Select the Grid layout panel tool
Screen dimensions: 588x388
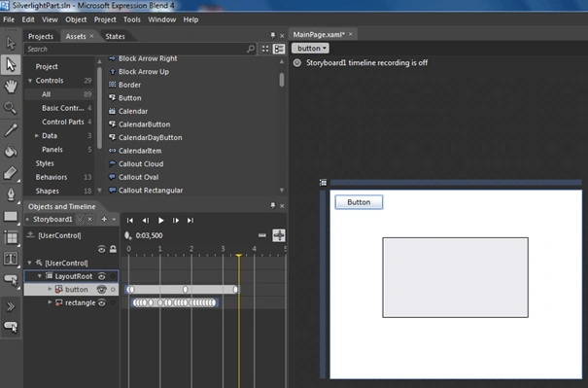[11, 237]
